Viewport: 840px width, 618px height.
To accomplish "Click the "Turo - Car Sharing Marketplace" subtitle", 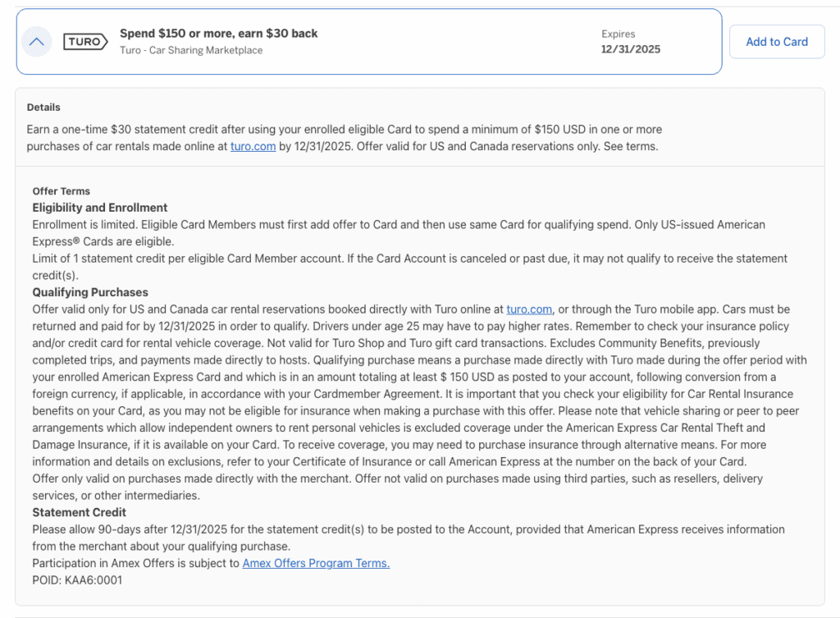I will pos(191,50).
